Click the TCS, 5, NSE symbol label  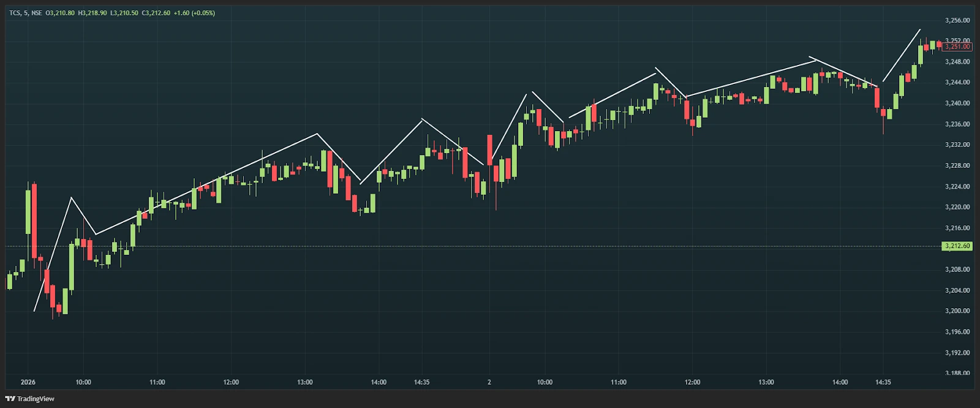pyautogui.click(x=26, y=13)
